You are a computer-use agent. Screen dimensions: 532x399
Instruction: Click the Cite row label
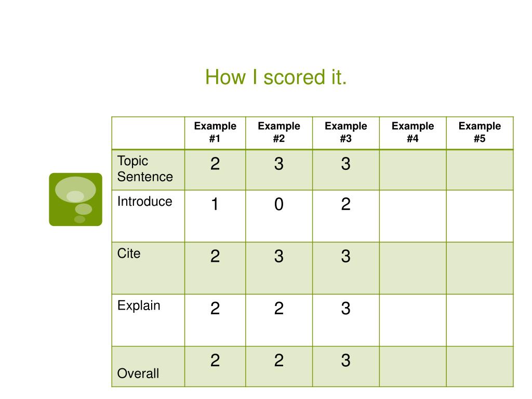129,254
